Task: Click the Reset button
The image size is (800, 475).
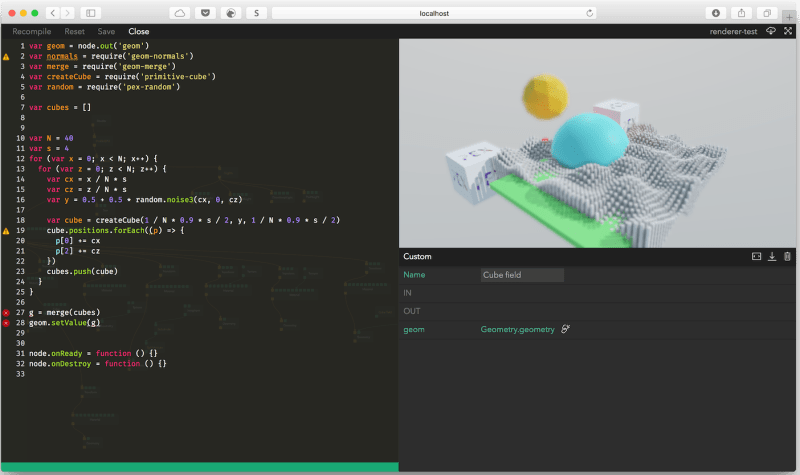Action: click(74, 32)
